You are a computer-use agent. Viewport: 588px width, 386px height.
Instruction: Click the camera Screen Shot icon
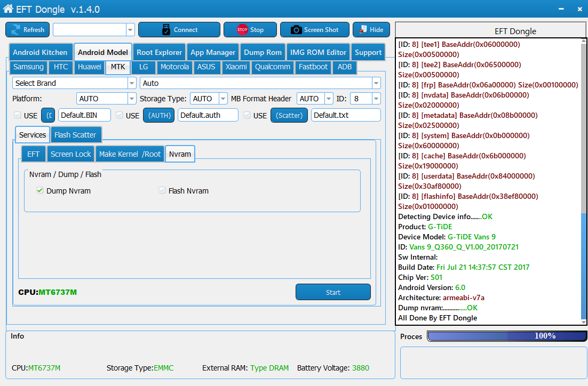click(296, 30)
